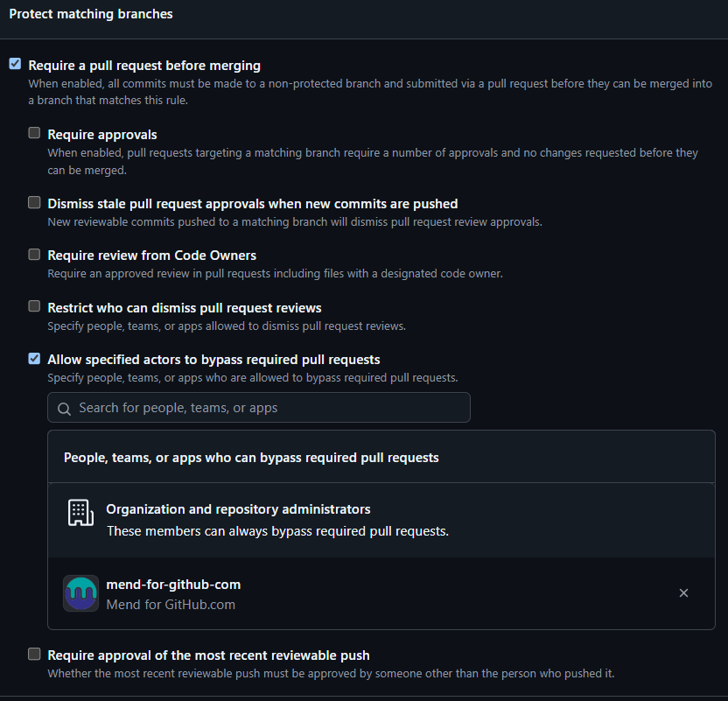Check Restrict who can dismiss pull request reviews

(x=34, y=305)
